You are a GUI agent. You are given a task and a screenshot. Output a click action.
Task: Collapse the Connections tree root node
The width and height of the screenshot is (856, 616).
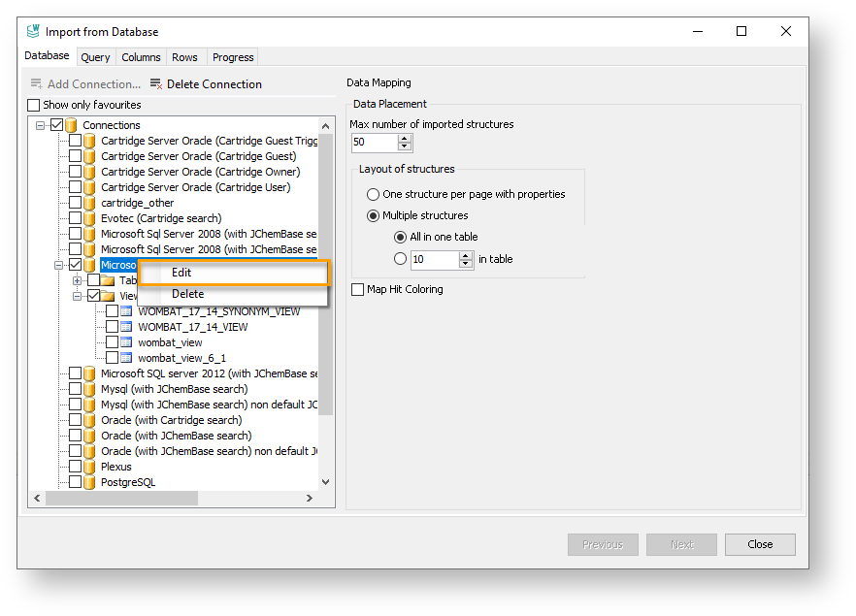41,125
